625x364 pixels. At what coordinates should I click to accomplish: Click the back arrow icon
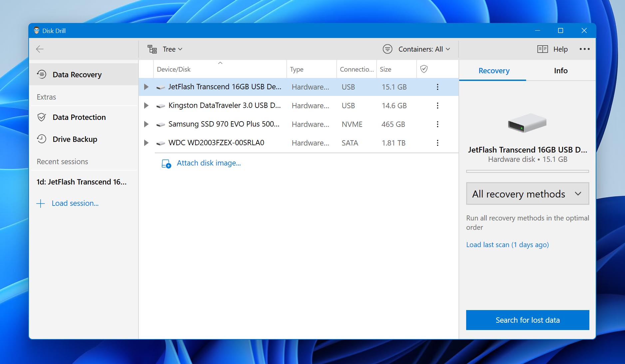pyautogui.click(x=40, y=49)
